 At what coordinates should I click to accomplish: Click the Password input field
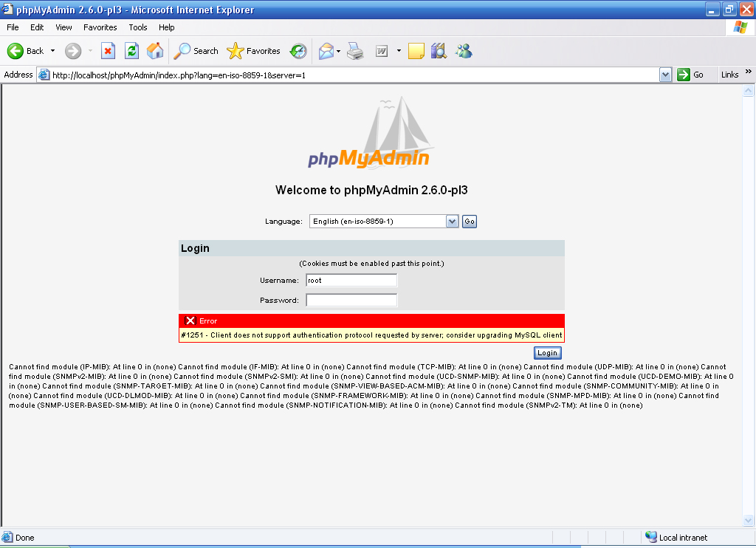(x=351, y=300)
